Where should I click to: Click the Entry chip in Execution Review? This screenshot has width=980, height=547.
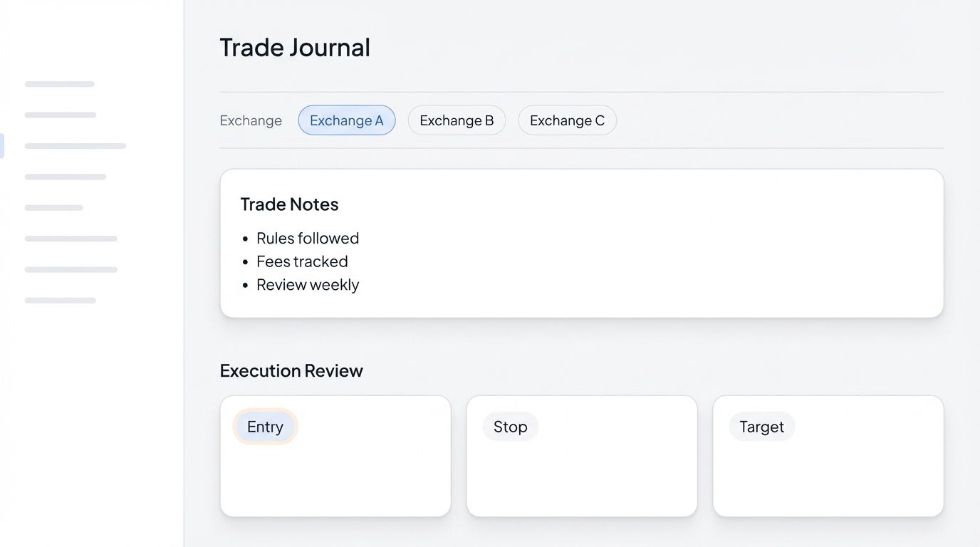pos(265,427)
